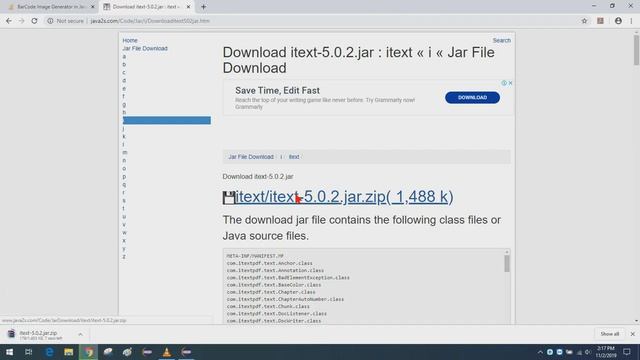Click META-INF/MANIFEST.MF in the file list
Viewport: 640px width, 360px height.
pos(255,256)
